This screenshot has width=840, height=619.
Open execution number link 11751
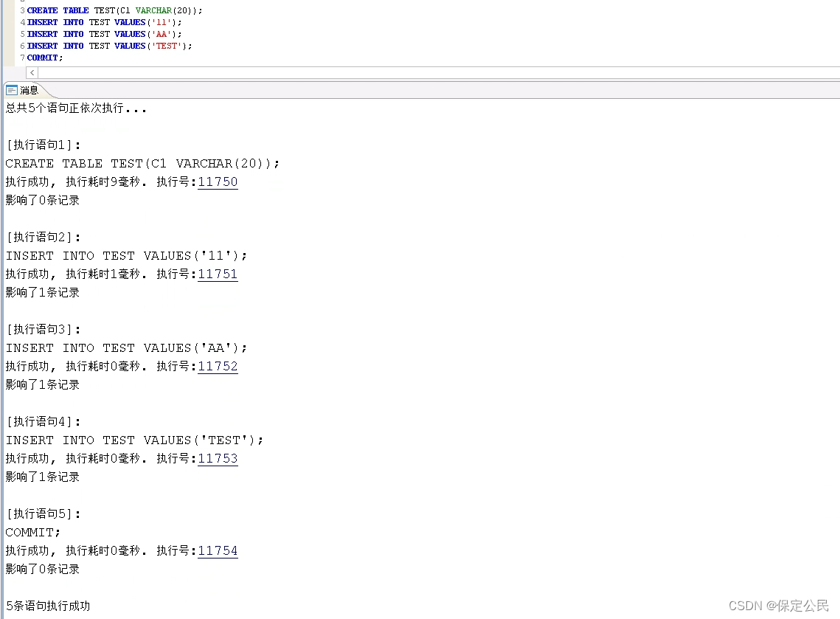pos(218,274)
